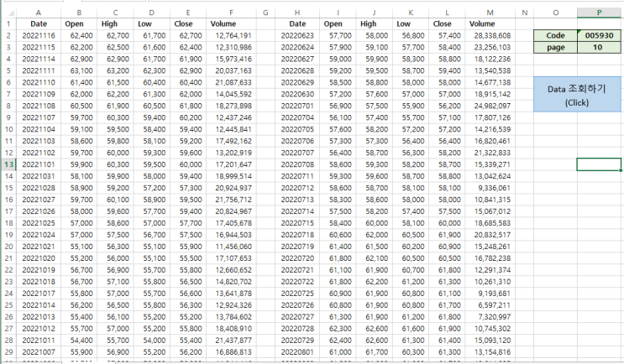
Task: Select volume cell 21,087,633
Action: (x=231, y=82)
